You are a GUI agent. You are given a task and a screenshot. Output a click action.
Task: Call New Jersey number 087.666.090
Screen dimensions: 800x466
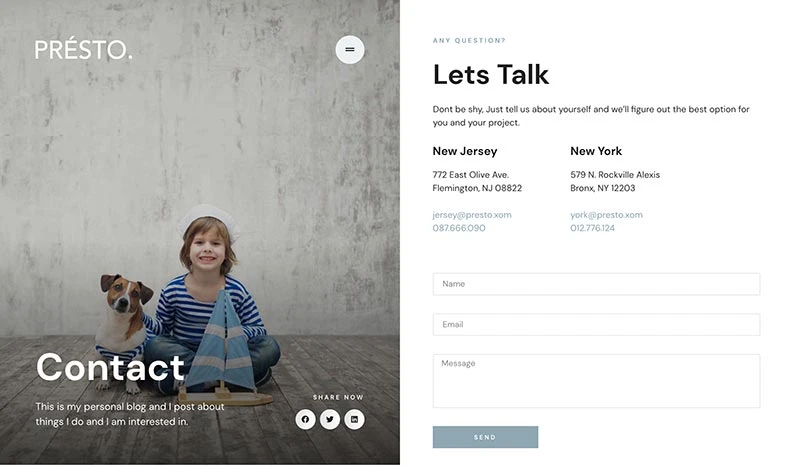click(459, 228)
